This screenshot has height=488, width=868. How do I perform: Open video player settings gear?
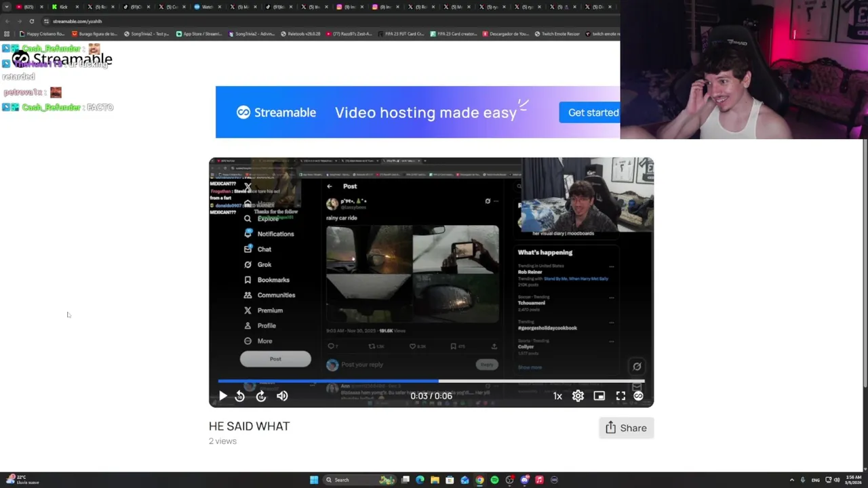point(578,396)
